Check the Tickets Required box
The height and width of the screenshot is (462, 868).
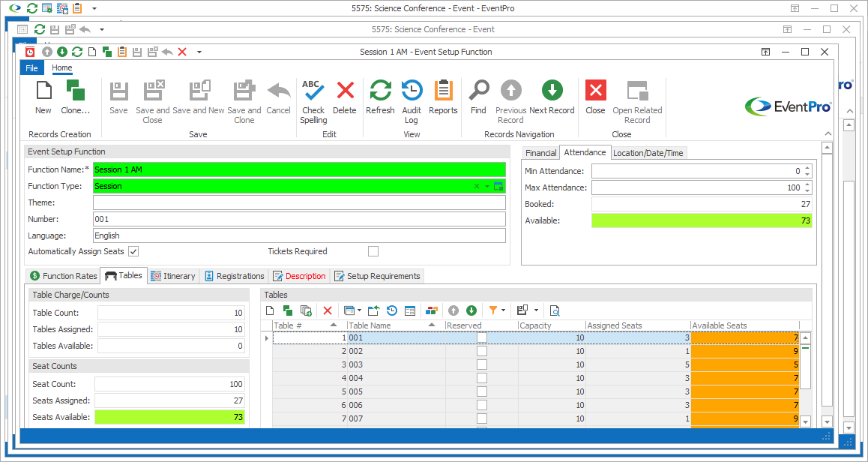click(373, 251)
